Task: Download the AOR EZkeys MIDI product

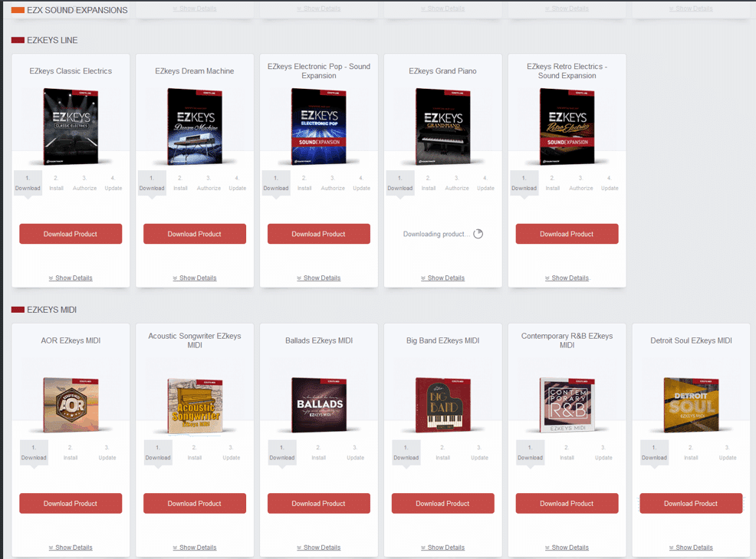Action: (71, 504)
